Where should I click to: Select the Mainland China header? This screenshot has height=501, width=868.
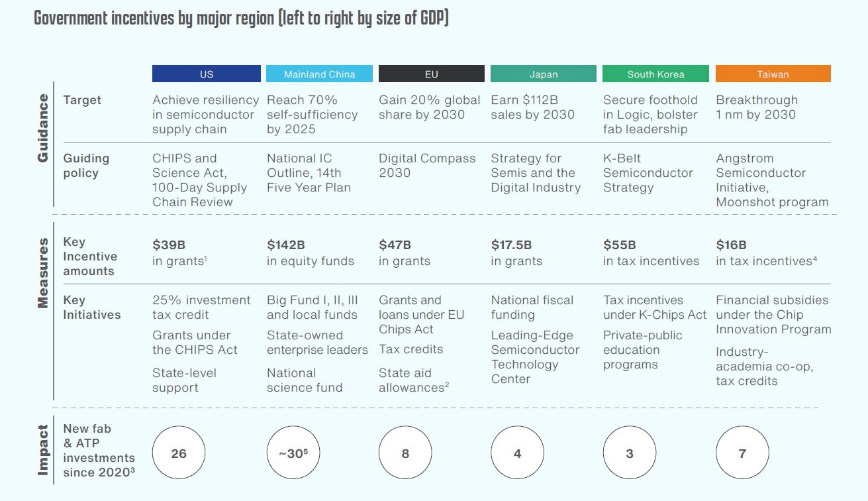tap(319, 74)
